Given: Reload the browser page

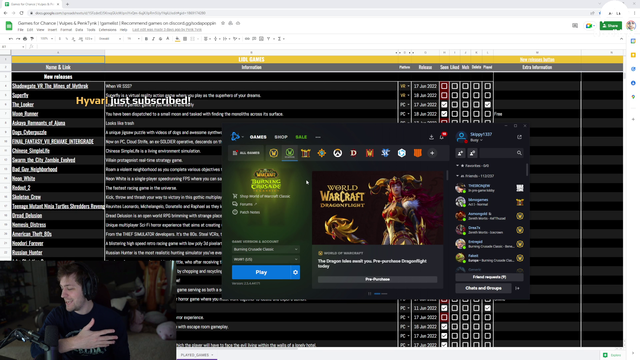Looking at the screenshot, I should coord(21,13).
